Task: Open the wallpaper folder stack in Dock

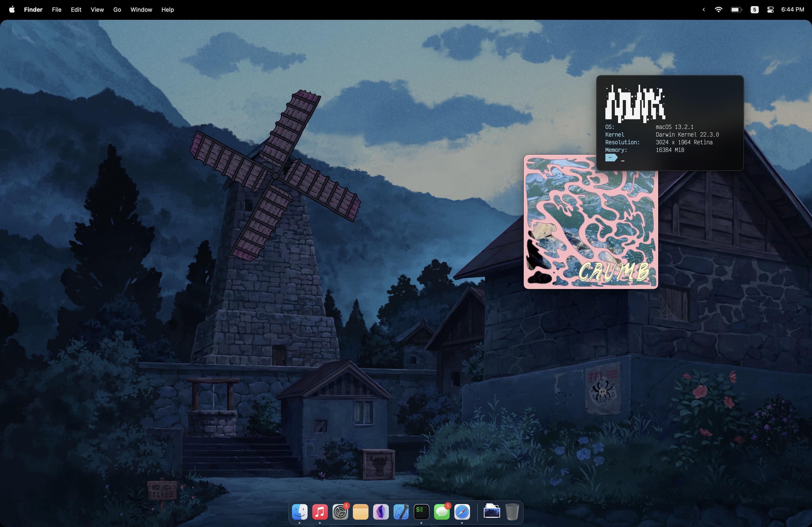Action: [x=492, y=512]
